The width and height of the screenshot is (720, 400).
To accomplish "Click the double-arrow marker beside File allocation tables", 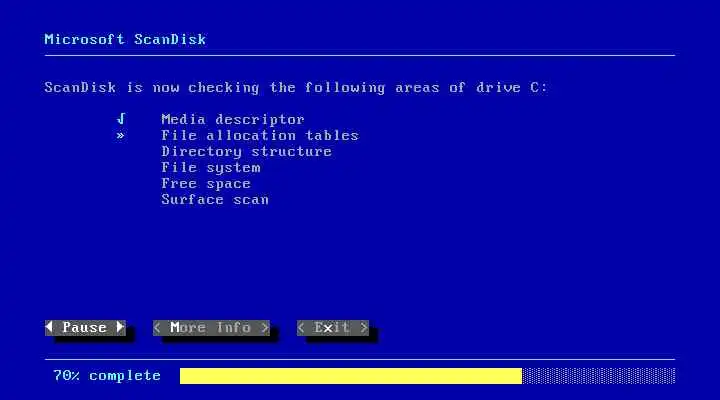I will [x=120, y=135].
